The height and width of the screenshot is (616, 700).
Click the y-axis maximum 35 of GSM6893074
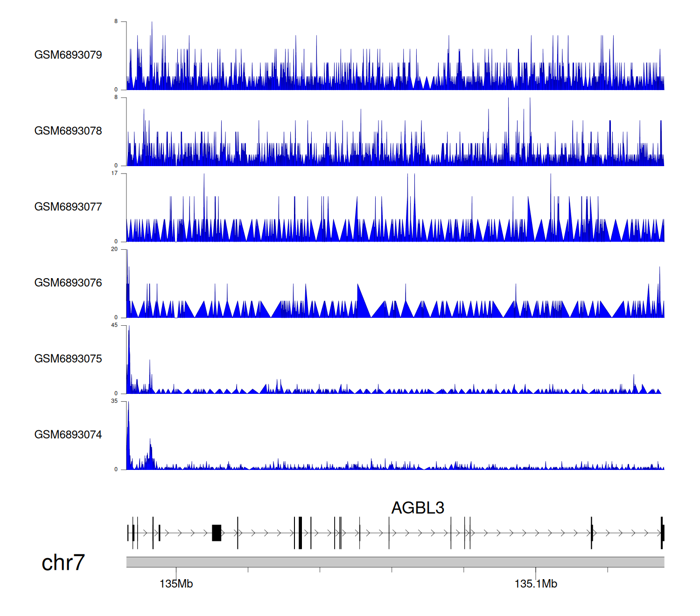click(114, 401)
